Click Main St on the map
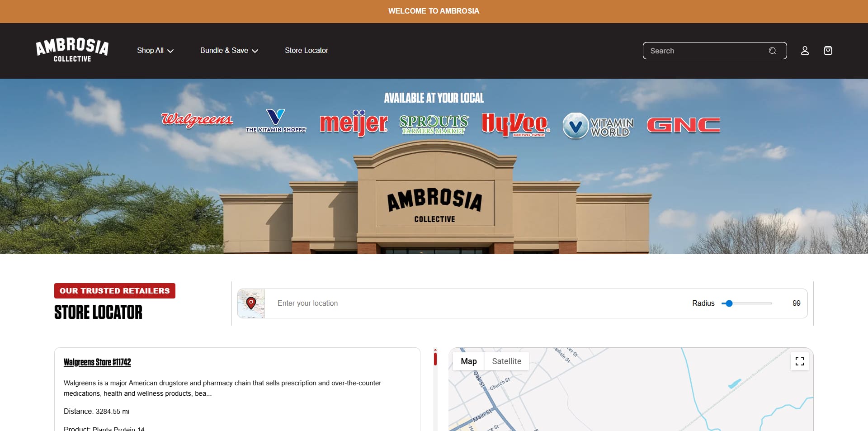 [x=482, y=415]
